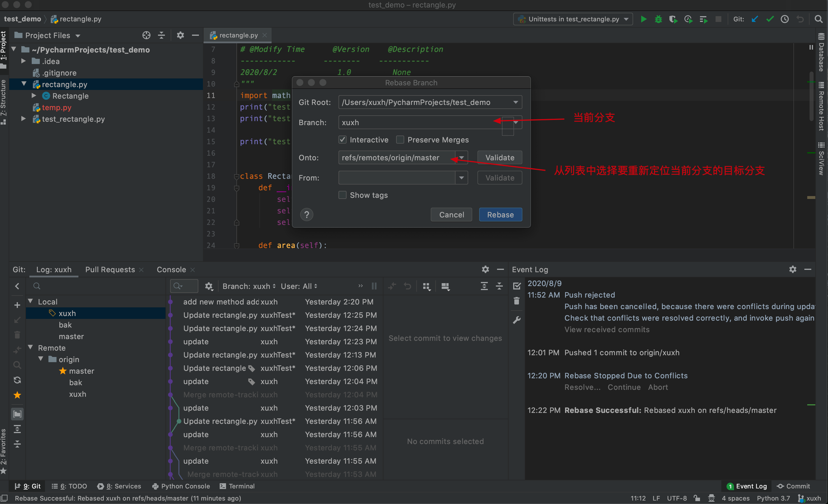
Task: Switch to the Console tab
Action: 171,270
